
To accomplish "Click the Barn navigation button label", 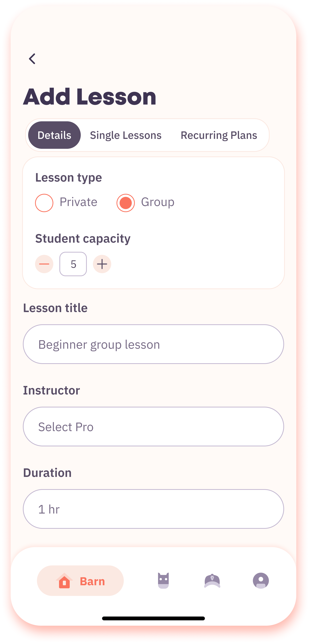I will coord(92,581).
